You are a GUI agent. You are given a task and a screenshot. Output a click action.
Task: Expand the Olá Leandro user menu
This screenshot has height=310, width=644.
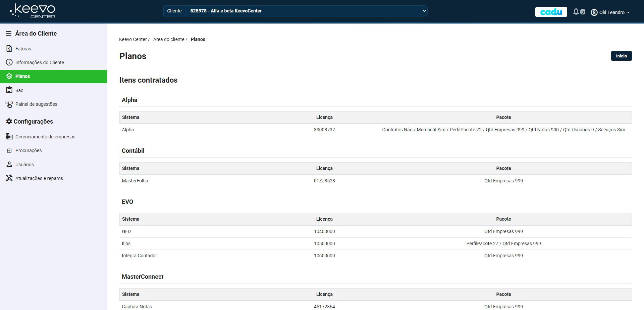tap(610, 12)
